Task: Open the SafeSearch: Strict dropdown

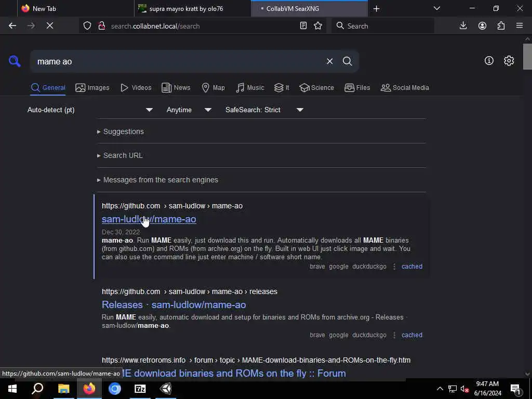Action: coord(264,110)
